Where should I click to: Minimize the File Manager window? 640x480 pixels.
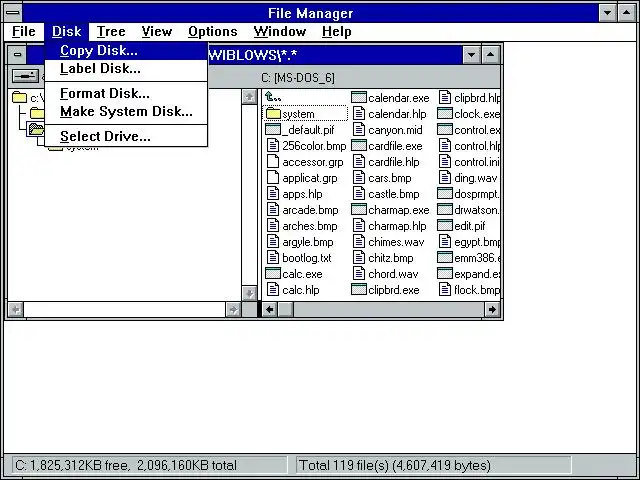[607, 13]
